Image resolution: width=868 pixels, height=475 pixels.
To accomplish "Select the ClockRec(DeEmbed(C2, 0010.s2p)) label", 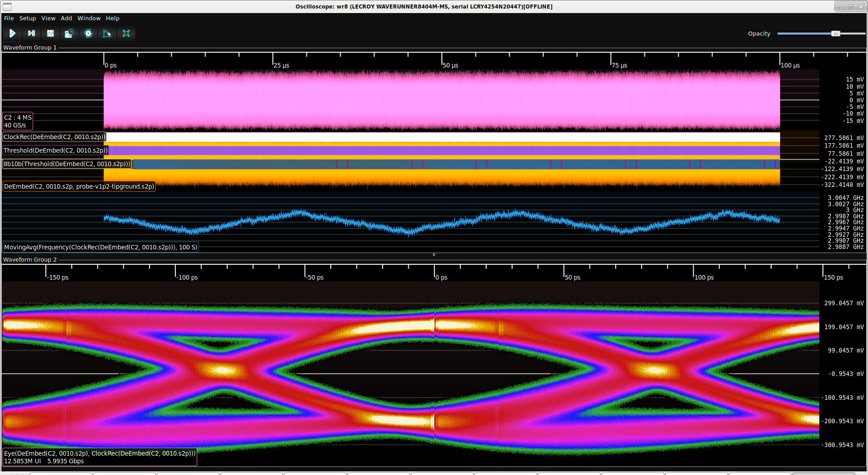I will [55, 137].
